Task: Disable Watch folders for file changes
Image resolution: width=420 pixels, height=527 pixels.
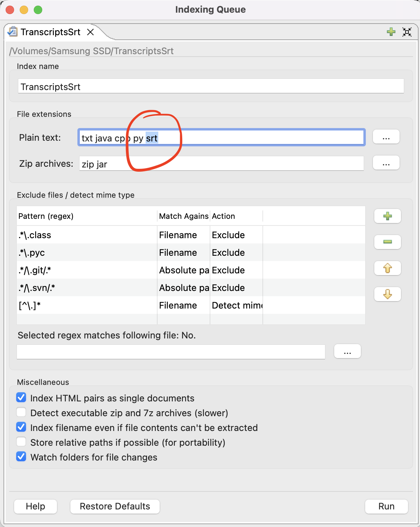Action: tap(21, 457)
